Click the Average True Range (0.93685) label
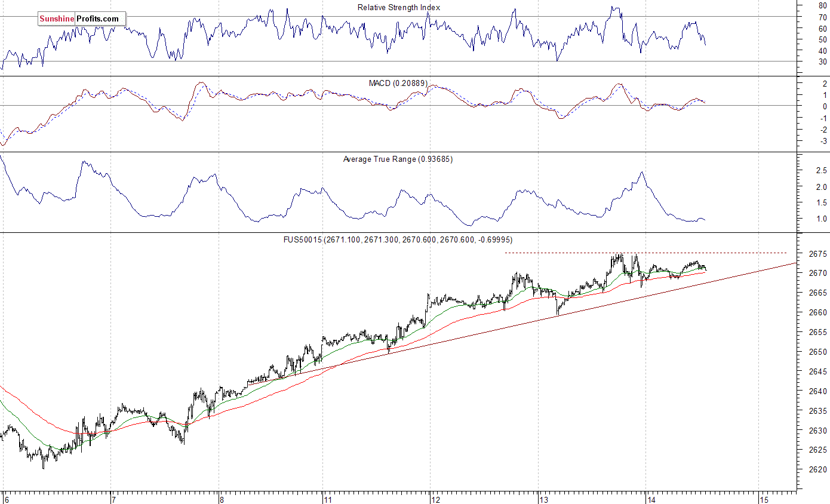This screenshot has height=504, width=830. tap(398, 159)
